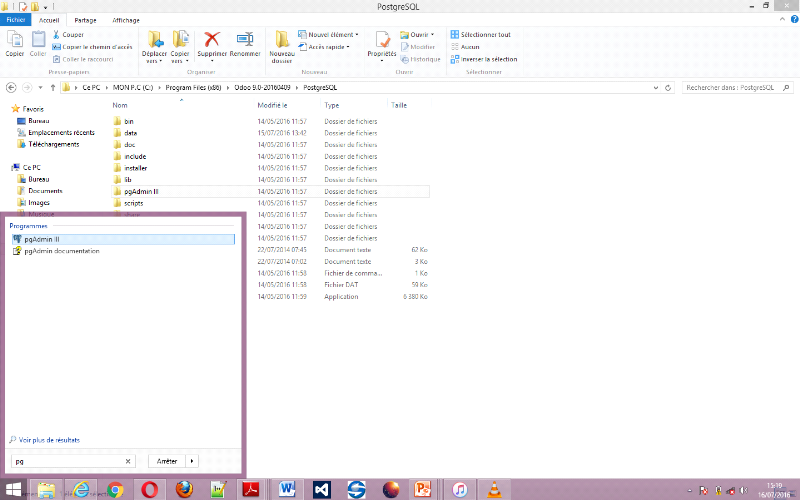Select the include folder

point(135,157)
